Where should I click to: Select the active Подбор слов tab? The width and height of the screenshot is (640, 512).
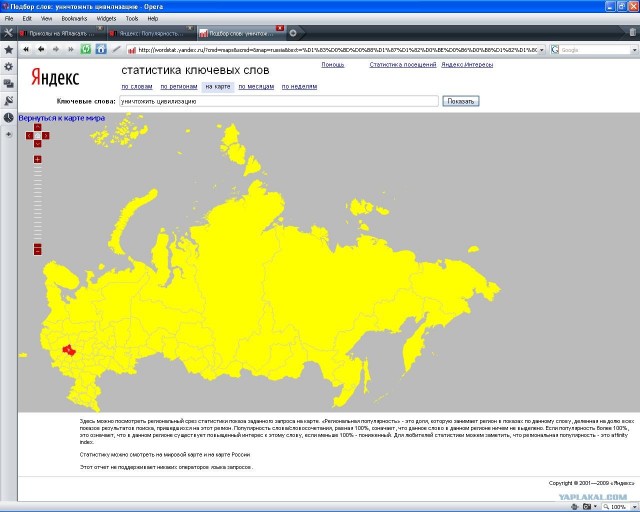point(239,33)
